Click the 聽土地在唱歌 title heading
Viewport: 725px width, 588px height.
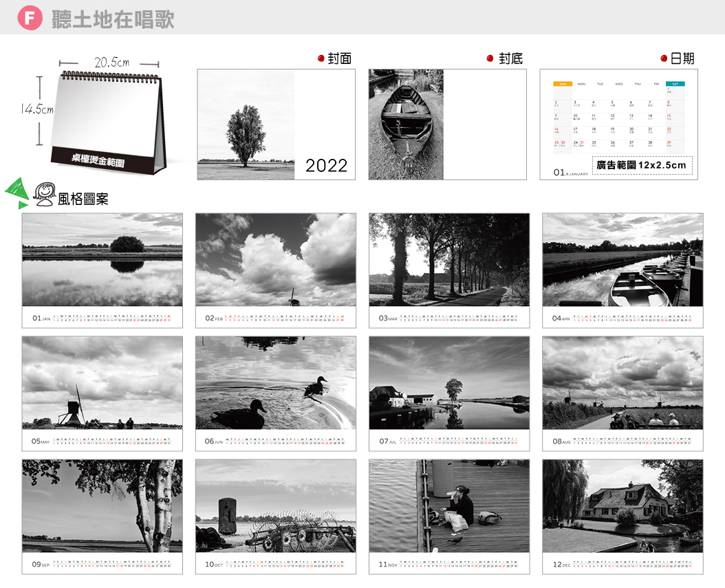click(113, 19)
